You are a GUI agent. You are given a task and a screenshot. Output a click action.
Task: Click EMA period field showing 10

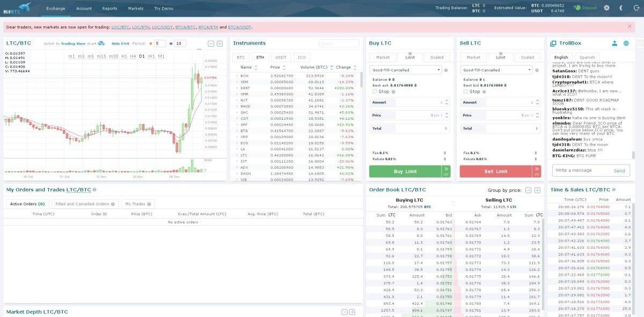click(180, 44)
